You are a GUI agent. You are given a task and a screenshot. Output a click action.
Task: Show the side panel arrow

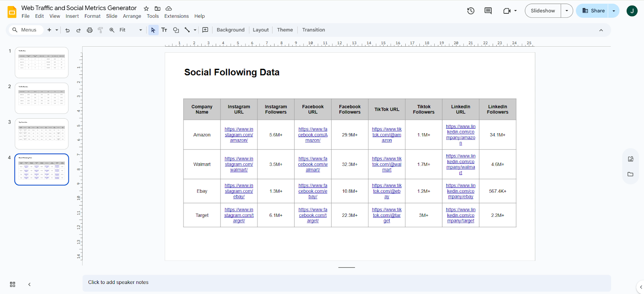tap(641, 287)
